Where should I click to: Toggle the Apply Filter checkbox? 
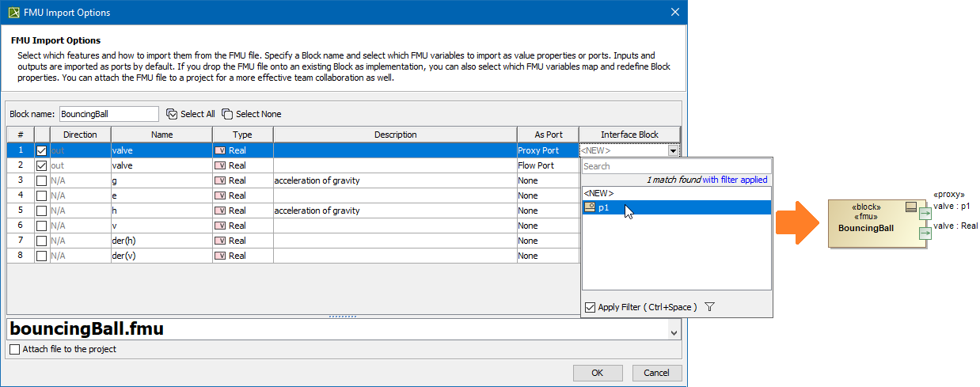pyautogui.click(x=590, y=307)
